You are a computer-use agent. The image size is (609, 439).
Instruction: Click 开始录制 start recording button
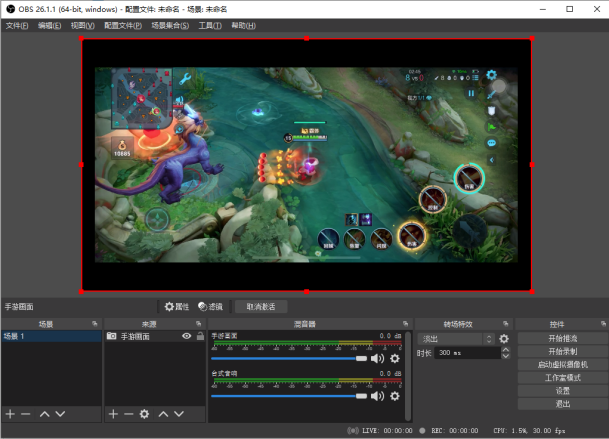coord(563,352)
